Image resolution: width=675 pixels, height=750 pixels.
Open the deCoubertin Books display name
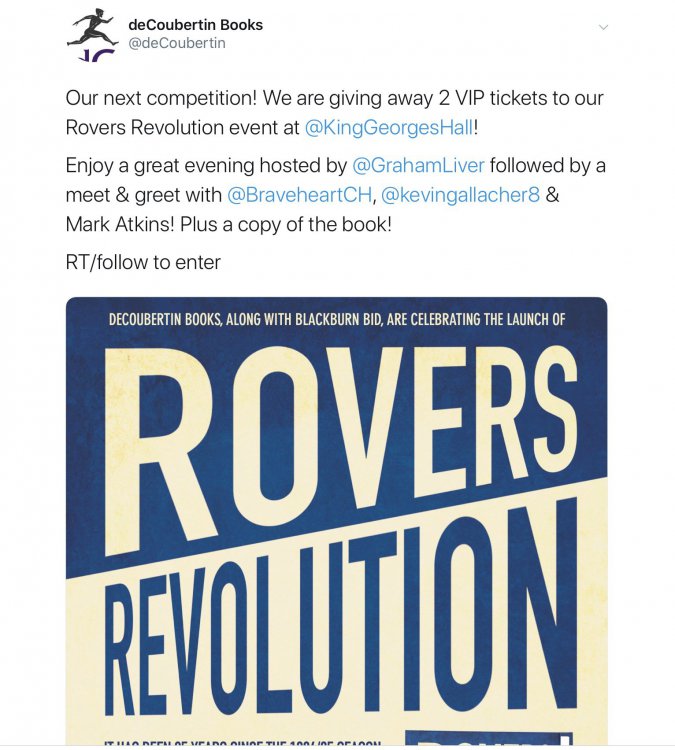[196, 24]
